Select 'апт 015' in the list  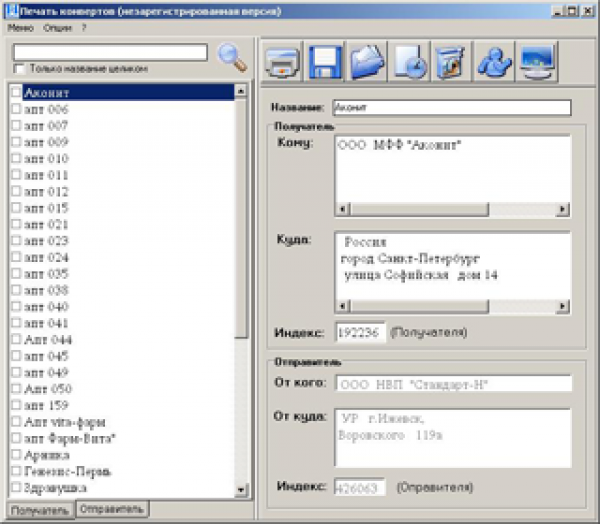[46, 208]
